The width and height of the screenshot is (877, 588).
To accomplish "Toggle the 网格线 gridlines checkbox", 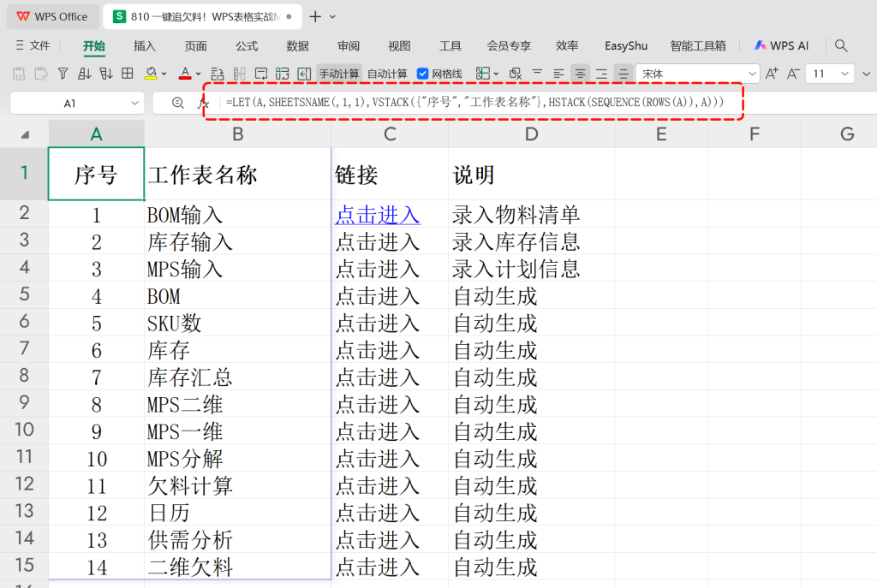I will click(423, 74).
